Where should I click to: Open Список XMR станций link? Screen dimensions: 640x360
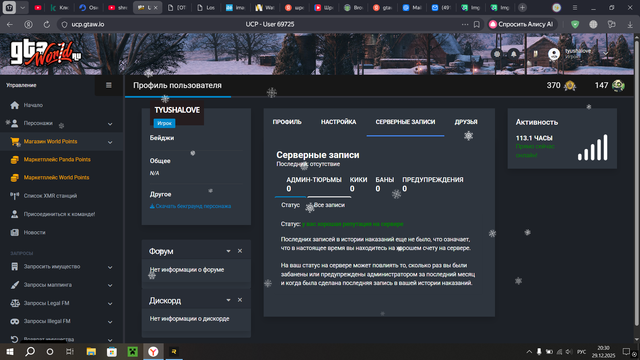pyautogui.click(x=50, y=196)
